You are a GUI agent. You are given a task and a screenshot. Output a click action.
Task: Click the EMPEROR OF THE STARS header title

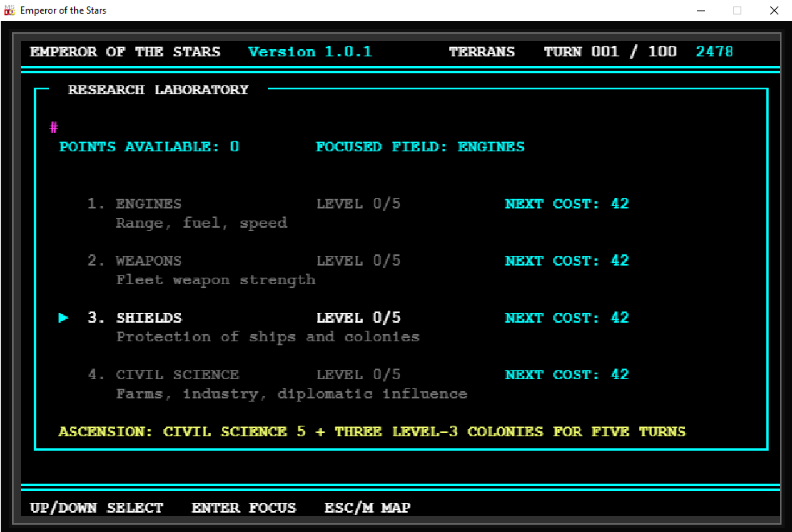coord(126,52)
